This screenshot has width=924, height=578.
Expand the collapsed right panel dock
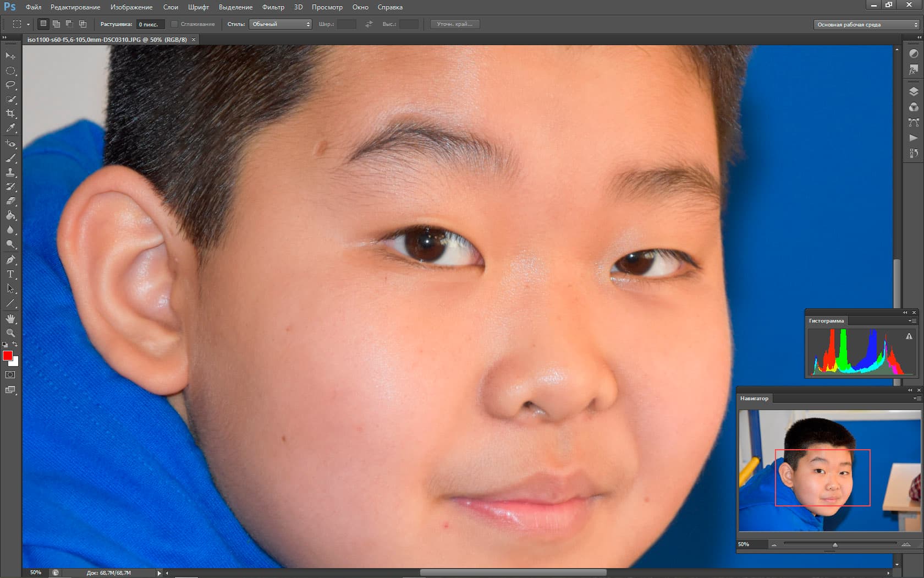[919, 37]
